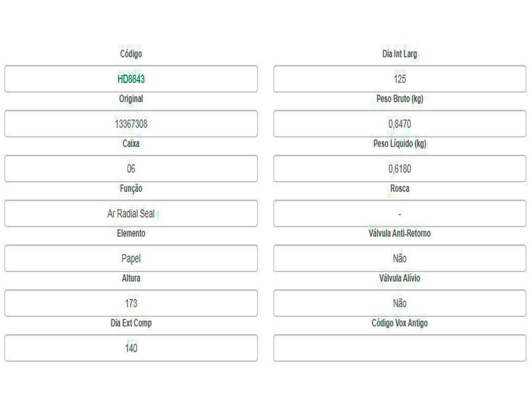Click the Peso Bruto (kg) label
The width and height of the screenshot is (532, 399).
(399, 99)
